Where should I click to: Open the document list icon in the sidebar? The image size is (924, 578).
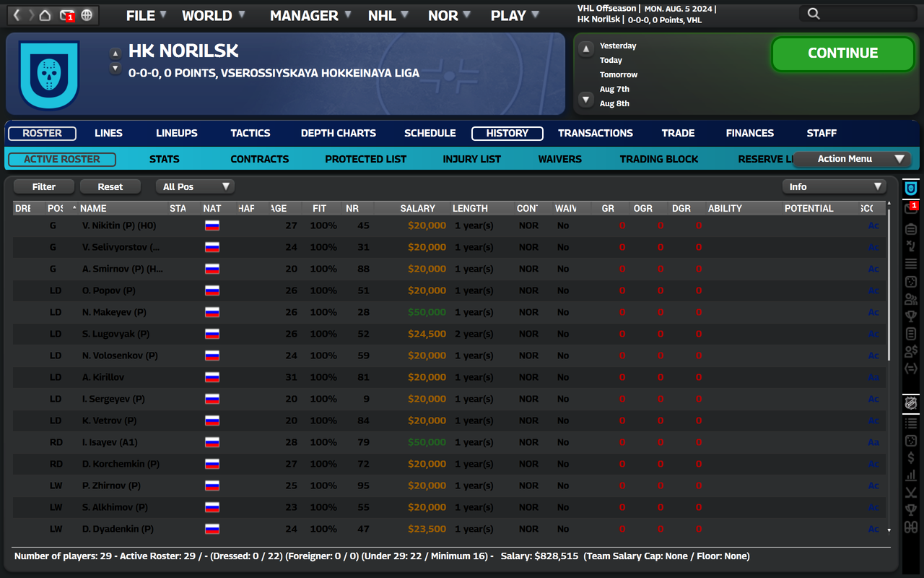[911, 335]
